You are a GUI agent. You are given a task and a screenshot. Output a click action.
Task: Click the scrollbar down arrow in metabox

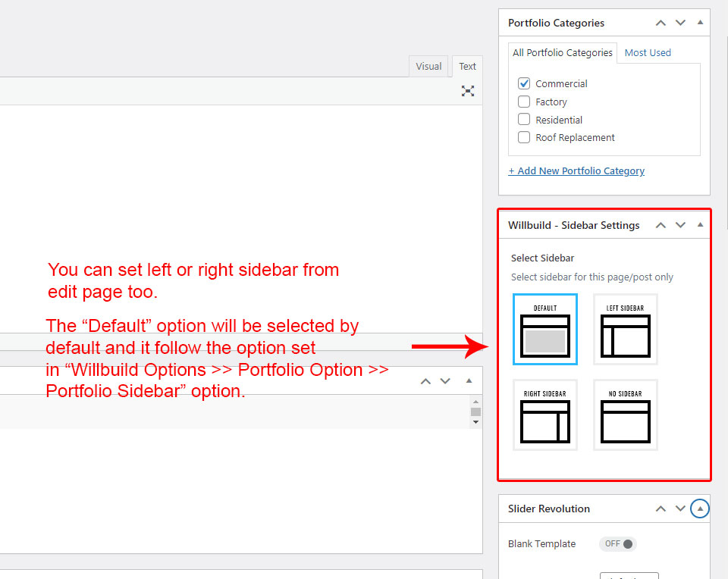475,421
